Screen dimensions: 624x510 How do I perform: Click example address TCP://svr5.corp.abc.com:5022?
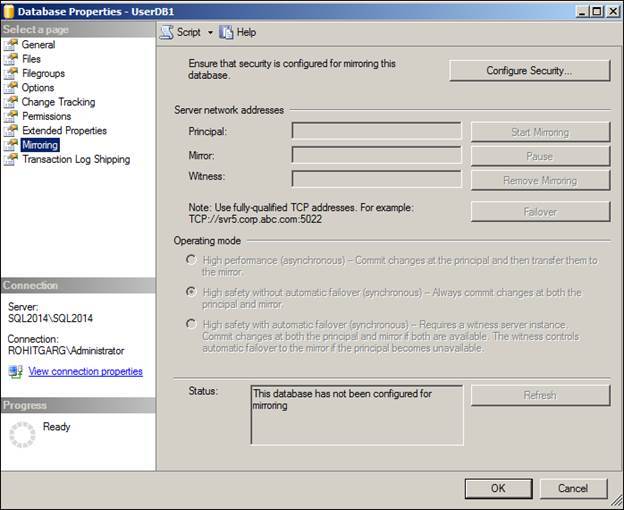click(255, 219)
